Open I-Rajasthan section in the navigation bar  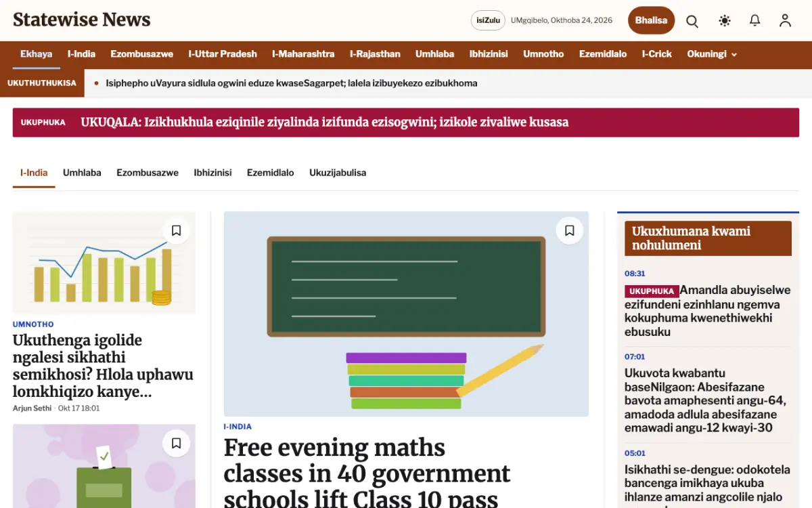tap(375, 54)
